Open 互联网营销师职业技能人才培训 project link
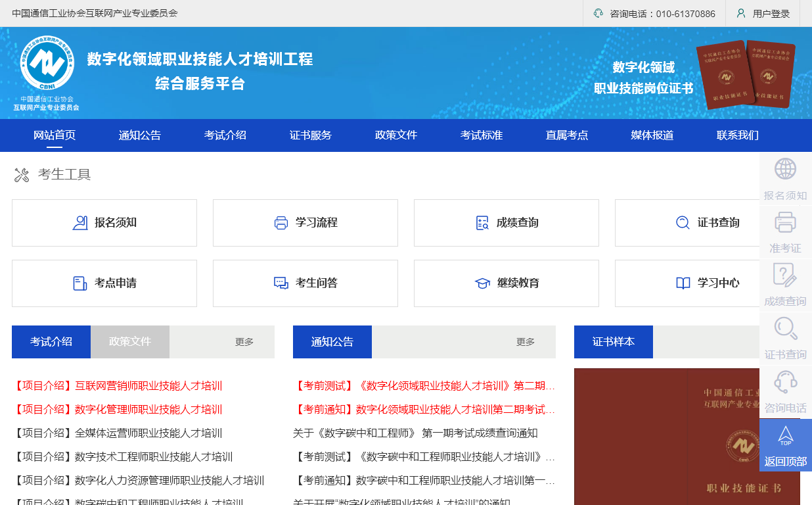This screenshot has height=505, width=812. point(117,386)
